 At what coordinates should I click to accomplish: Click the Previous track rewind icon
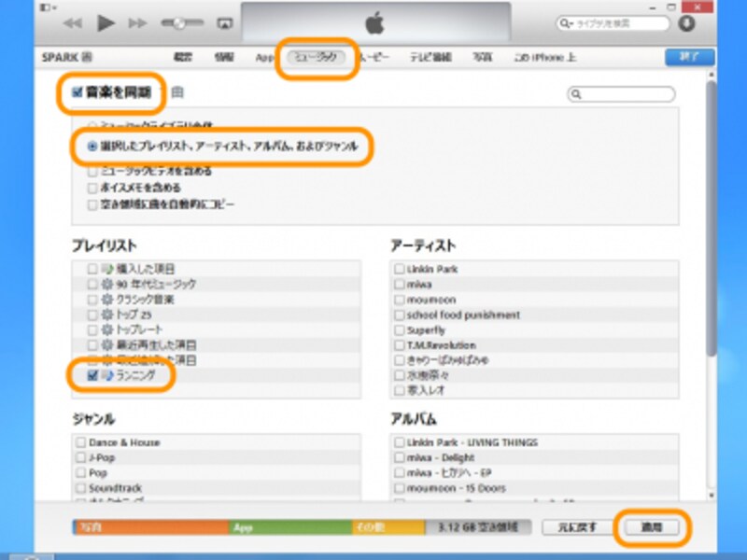tap(73, 23)
